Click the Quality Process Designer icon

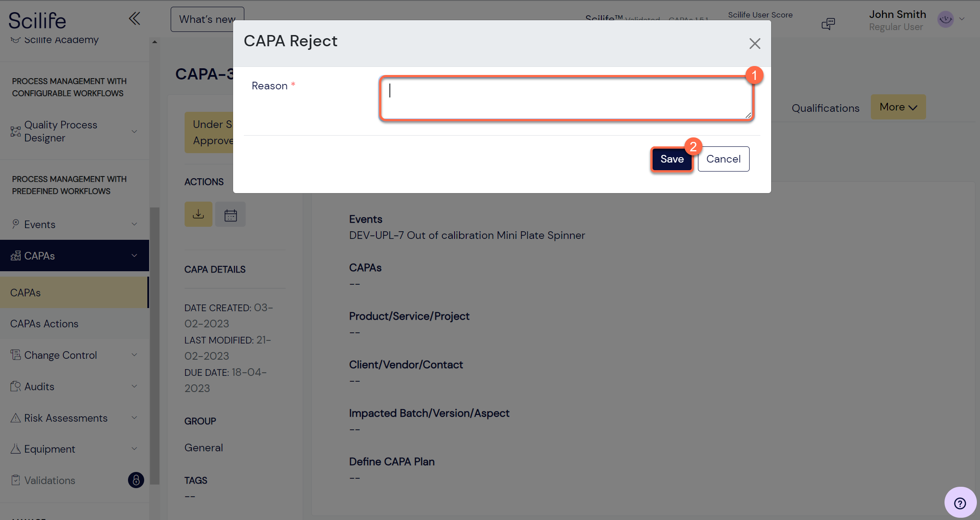(x=16, y=132)
